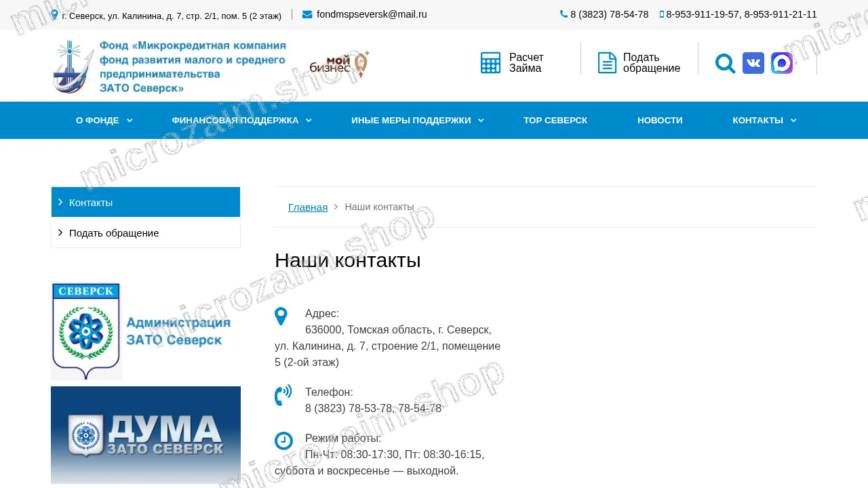
Task: Open the calculator icon for Расчет Займа
Action: coord(490,63)
